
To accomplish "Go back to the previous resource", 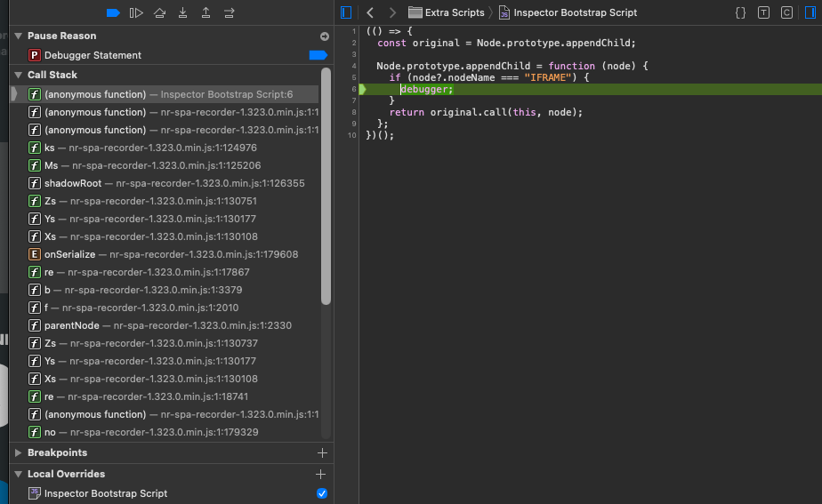I will [370, 12].
